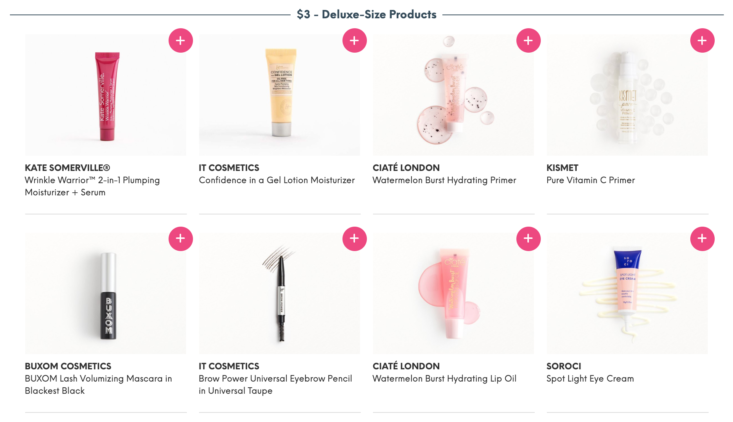Add Watermelon Burst Hydrating Primer plus icon
This screenshot has width=733, height=422.
click(528, 41)
